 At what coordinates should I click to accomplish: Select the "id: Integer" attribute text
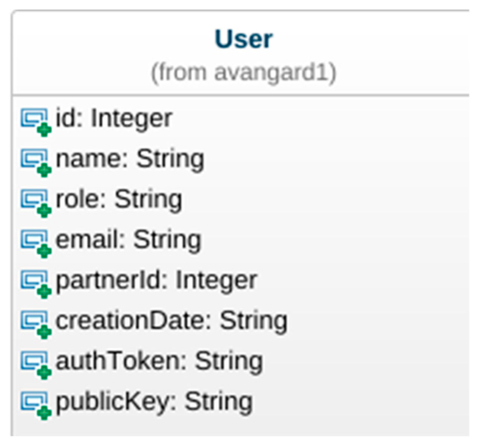[114, 119]
